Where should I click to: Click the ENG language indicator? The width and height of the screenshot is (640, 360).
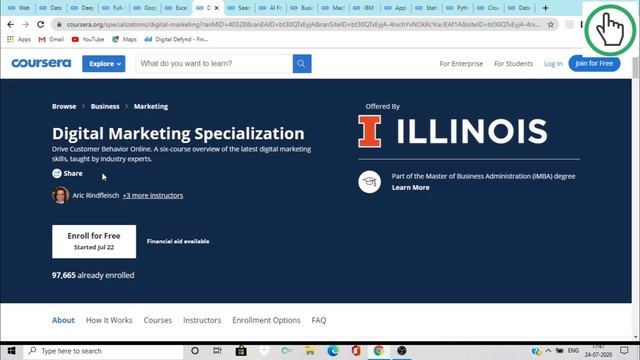(x=573, y=351)
